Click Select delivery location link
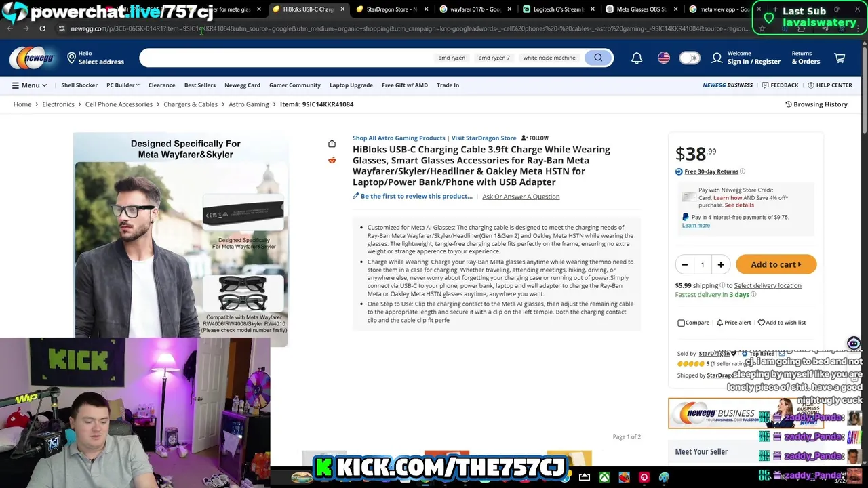The height and width of the screenshot is (488, 868). [768, 285]
